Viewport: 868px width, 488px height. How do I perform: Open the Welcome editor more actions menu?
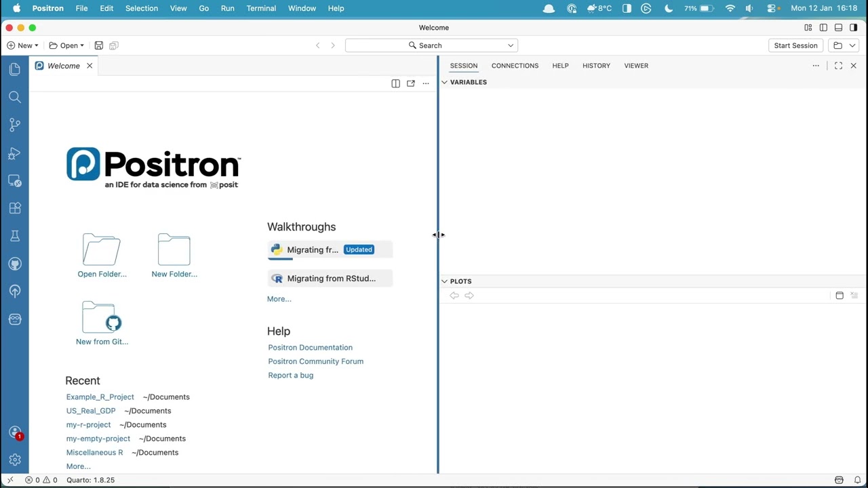coord(425,83)
